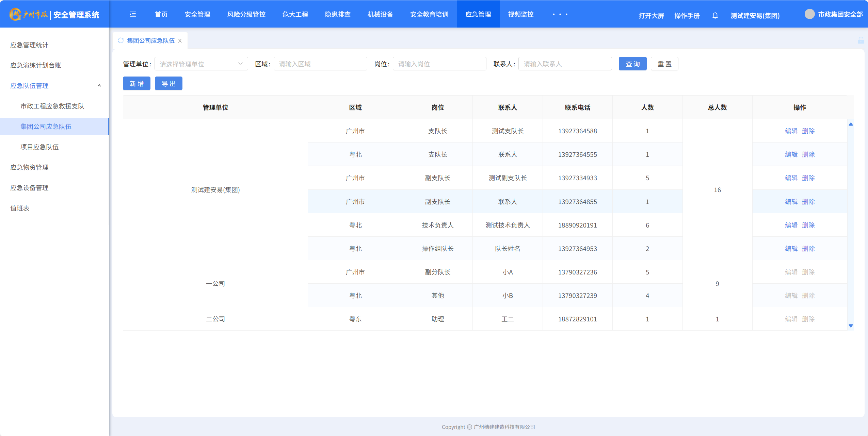Viewport: 868px width, 436px height.
Task: Click 编辑 for contact 测试技术负责人 row
Action: pos(791,225)
